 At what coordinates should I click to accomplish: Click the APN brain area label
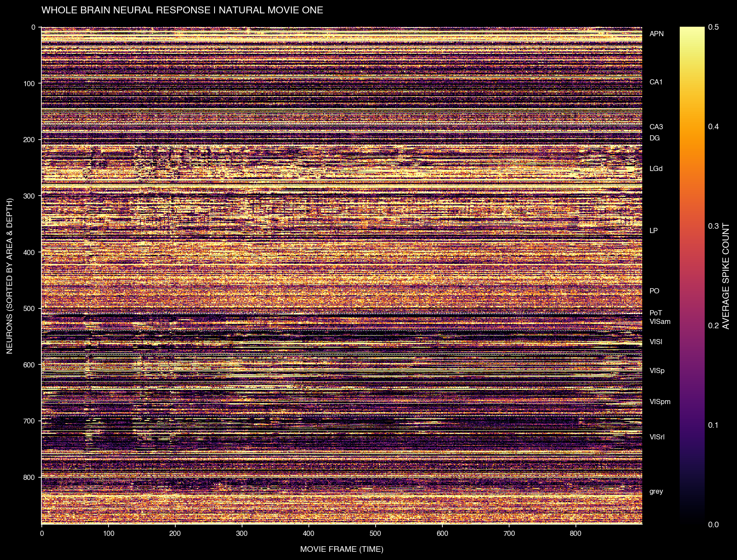[x=656, y=34]
